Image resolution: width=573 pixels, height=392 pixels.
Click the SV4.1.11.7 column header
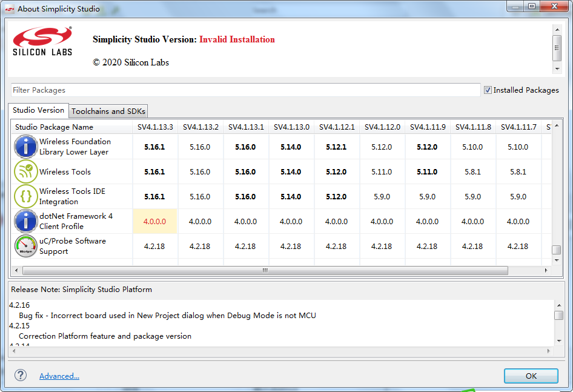[x=518, y=127]
